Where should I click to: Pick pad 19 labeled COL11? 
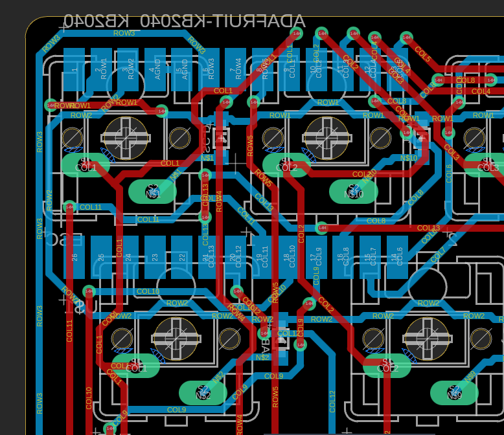[262, 257]
